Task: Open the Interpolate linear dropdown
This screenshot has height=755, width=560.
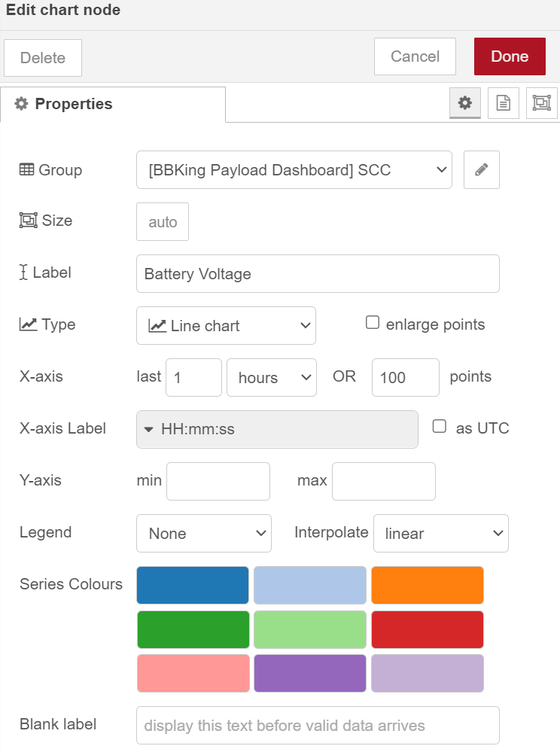Action: (440, 534)
